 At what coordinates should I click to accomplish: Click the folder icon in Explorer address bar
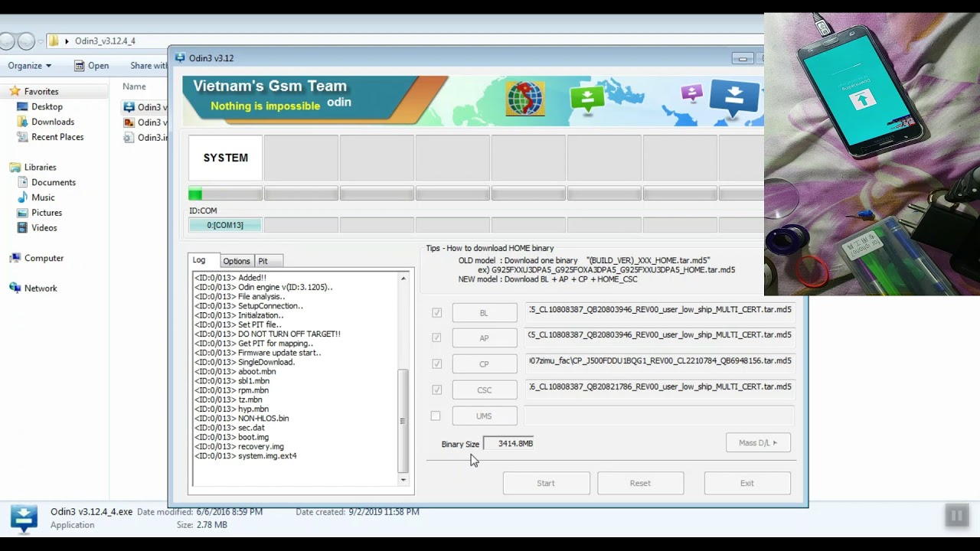coord(54,41)
